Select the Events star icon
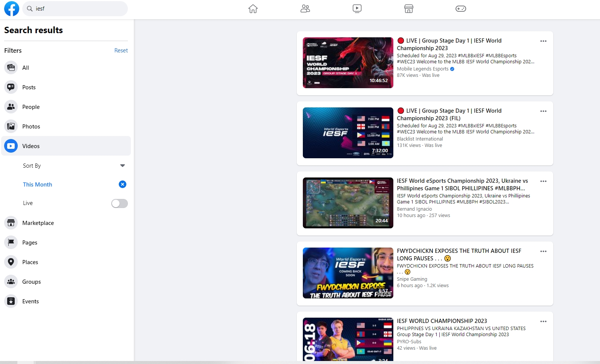 coord(11,301)
